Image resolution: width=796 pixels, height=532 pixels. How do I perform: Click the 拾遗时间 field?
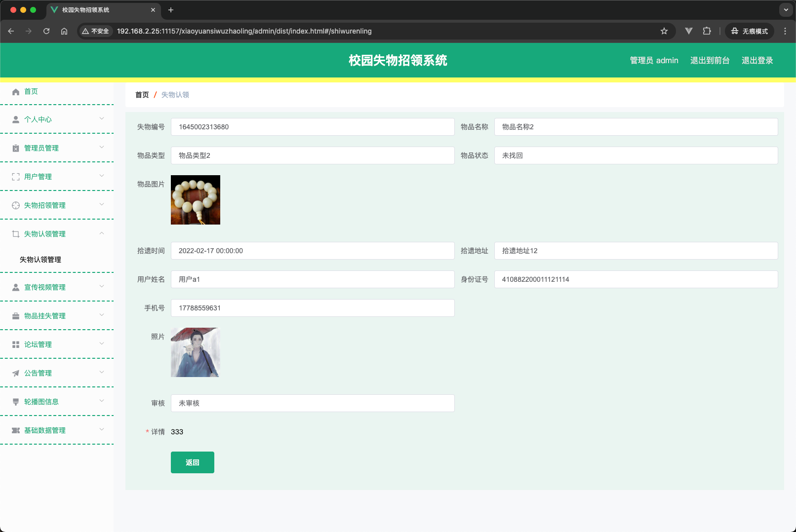tap(313, 251)
